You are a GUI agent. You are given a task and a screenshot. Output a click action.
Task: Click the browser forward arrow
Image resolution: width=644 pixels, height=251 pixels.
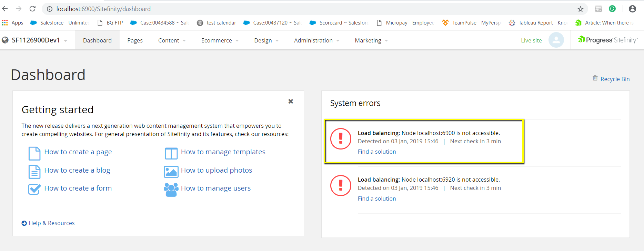click(19, 9)
